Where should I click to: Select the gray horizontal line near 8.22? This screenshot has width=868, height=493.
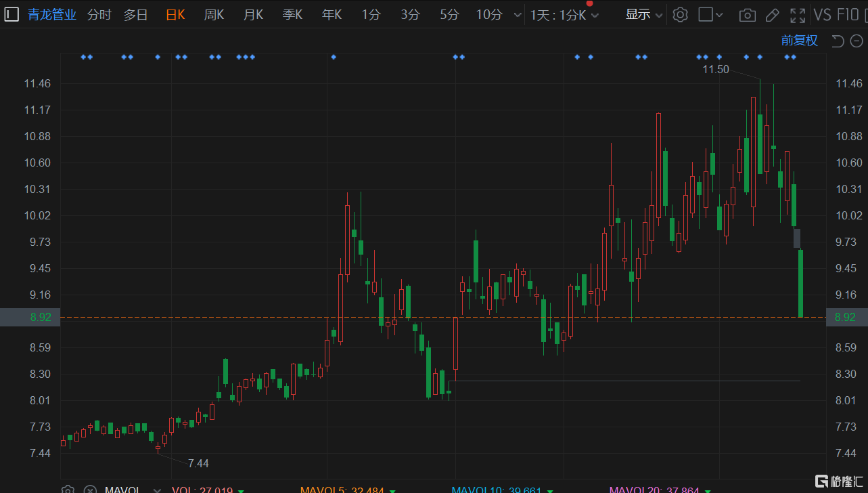coord(624,381)
